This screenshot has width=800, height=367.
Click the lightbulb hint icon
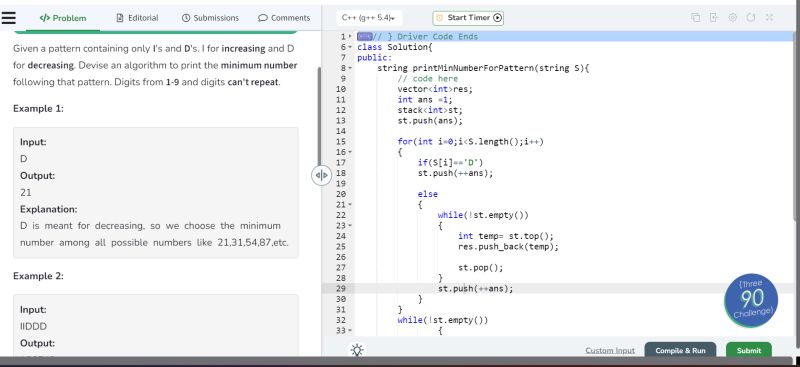[357, 350]
